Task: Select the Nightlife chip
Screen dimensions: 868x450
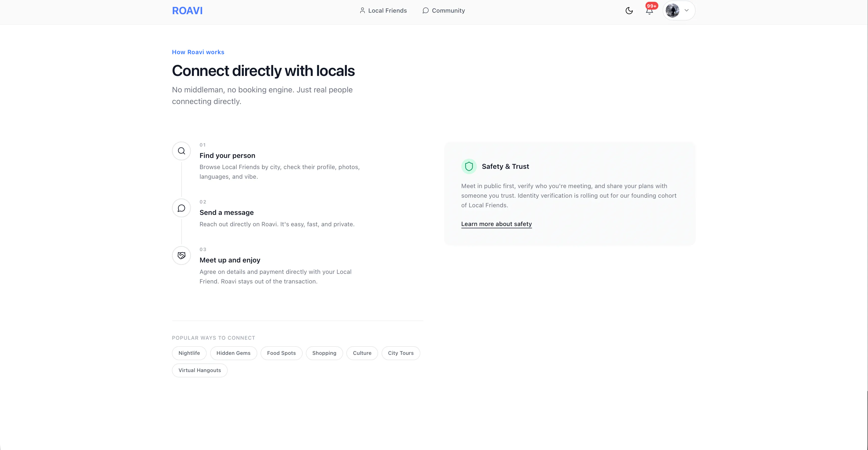Action: [189, 353]
